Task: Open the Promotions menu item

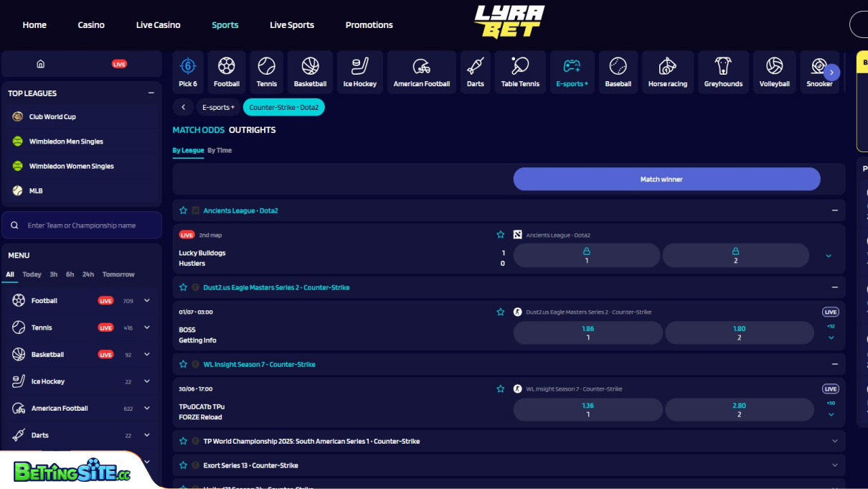Action: click(x=369, y=24)
